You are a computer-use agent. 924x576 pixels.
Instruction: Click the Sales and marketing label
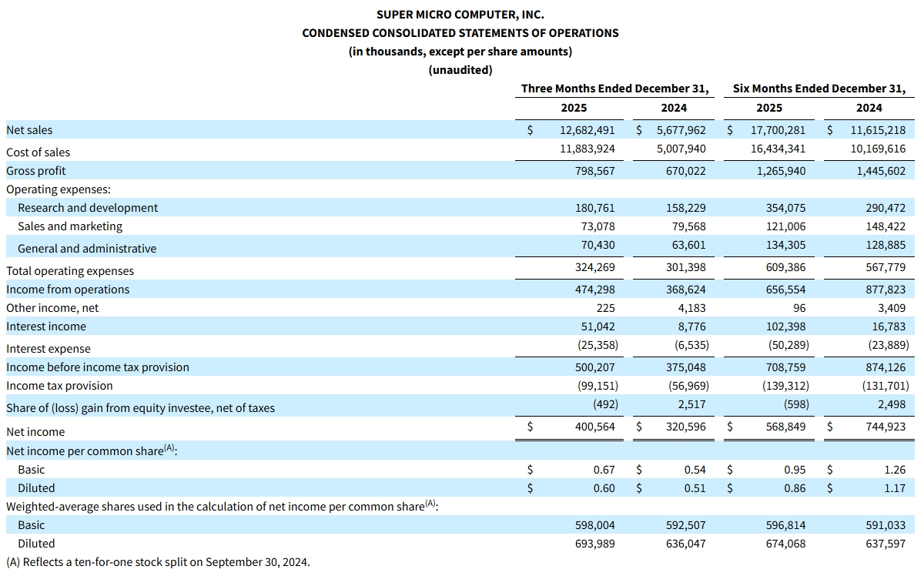click(70, 226)
